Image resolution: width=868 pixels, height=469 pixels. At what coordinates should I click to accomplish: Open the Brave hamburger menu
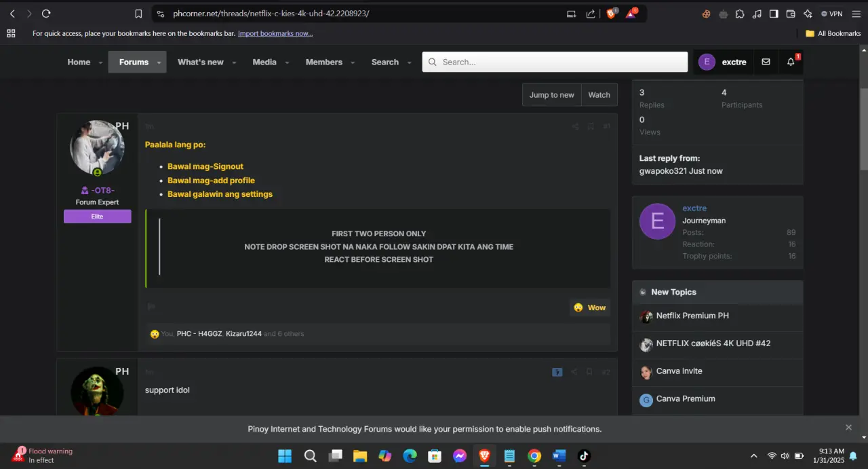855,14
